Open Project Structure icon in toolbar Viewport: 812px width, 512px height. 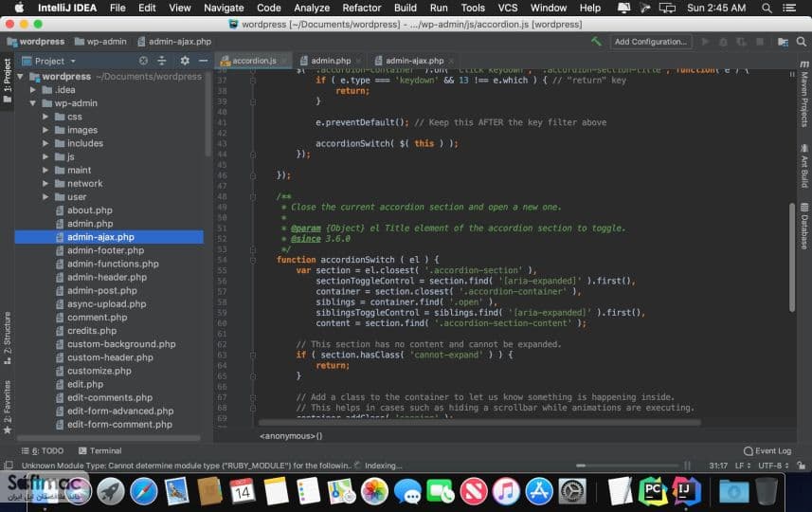tap(783, 42)
